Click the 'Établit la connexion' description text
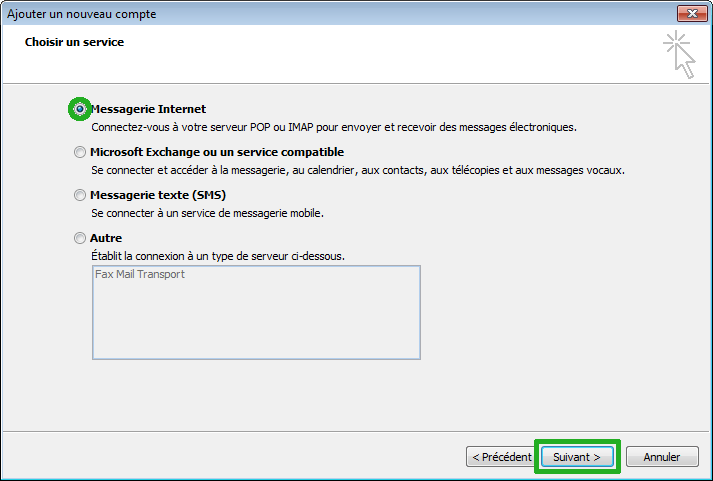The height and width of the screenshot is (481, 713). pyautogui.click(x=218, y=256)
